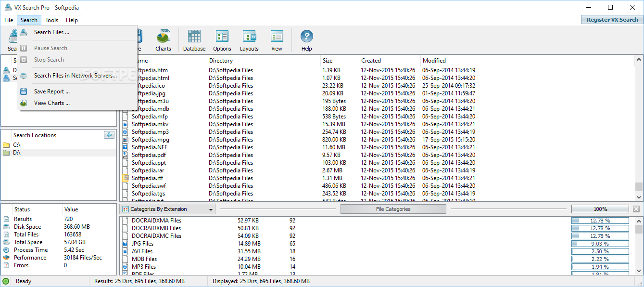Viewport: 644px width, 287px height.
Task: Click the Process Time status icon
Action: click(x=6, y=250)
